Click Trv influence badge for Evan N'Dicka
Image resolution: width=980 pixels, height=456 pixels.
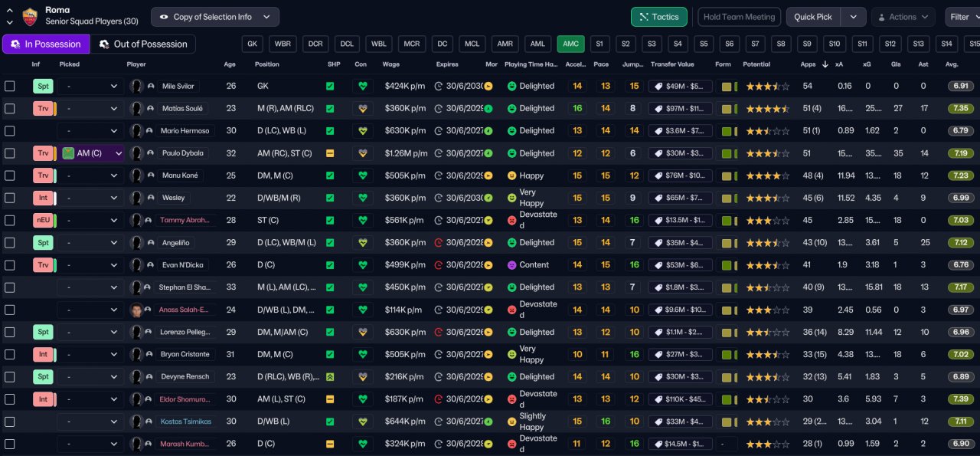(44, 265)
